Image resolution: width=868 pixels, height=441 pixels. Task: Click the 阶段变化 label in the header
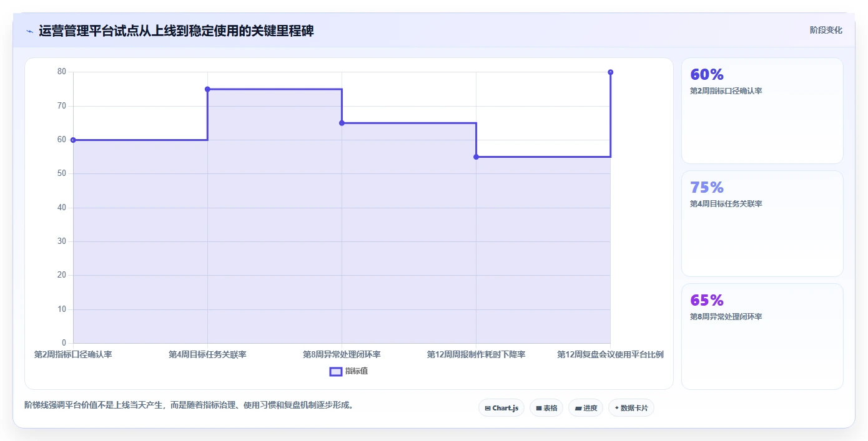click(x=826, y=30)
